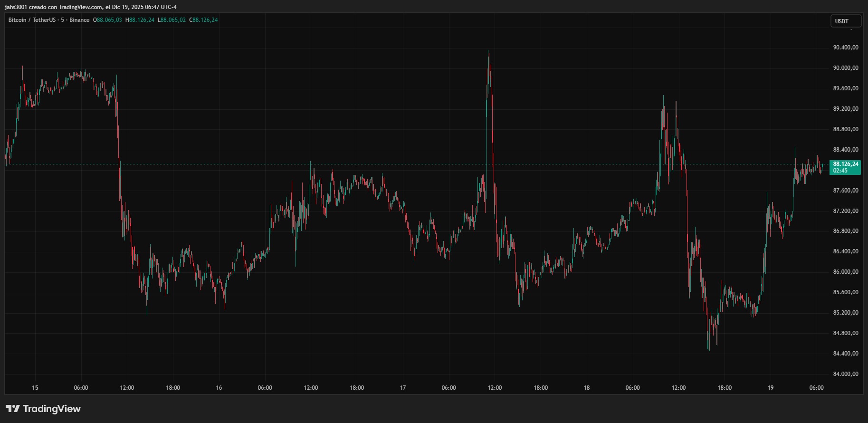Click the TradingView wordmark text

tap(52, 409)
